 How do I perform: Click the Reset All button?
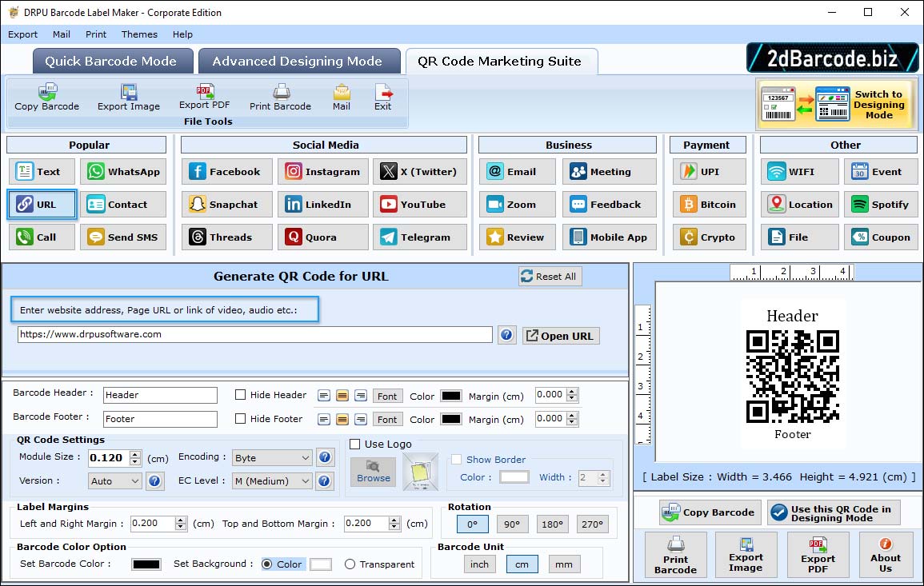550,277
